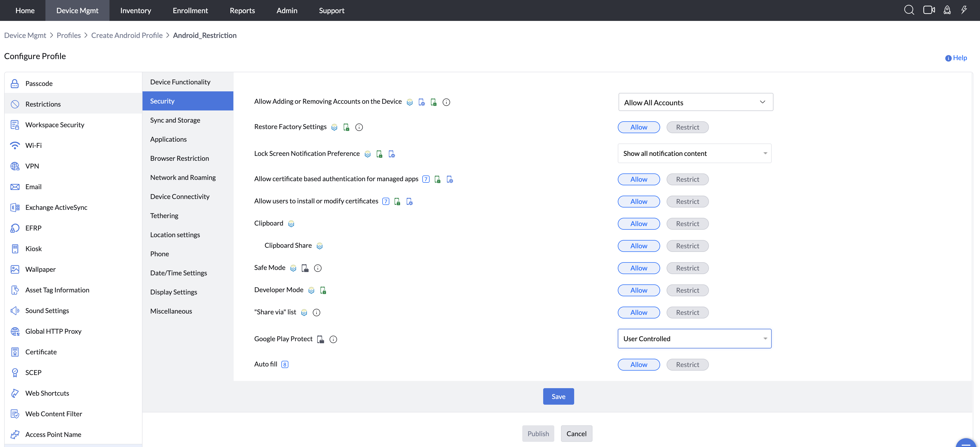The image size is (980, 447).
Task: Click the Save button
Action: (x=558, y=396)
